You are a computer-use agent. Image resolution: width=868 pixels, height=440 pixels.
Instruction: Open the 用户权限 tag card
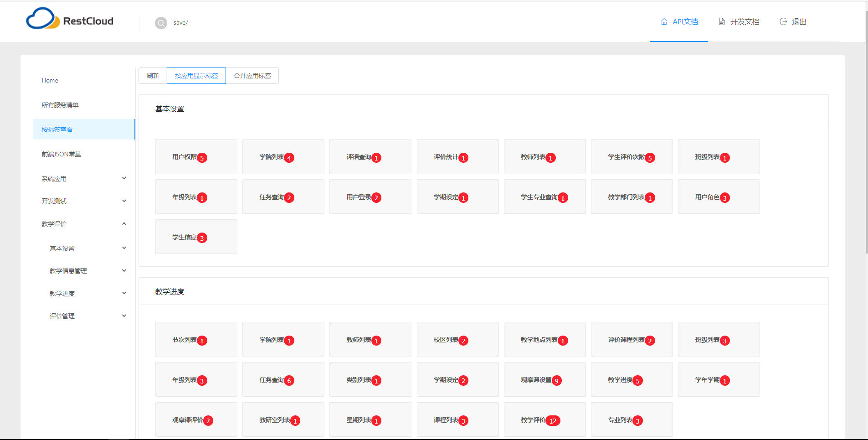point(196,157)
